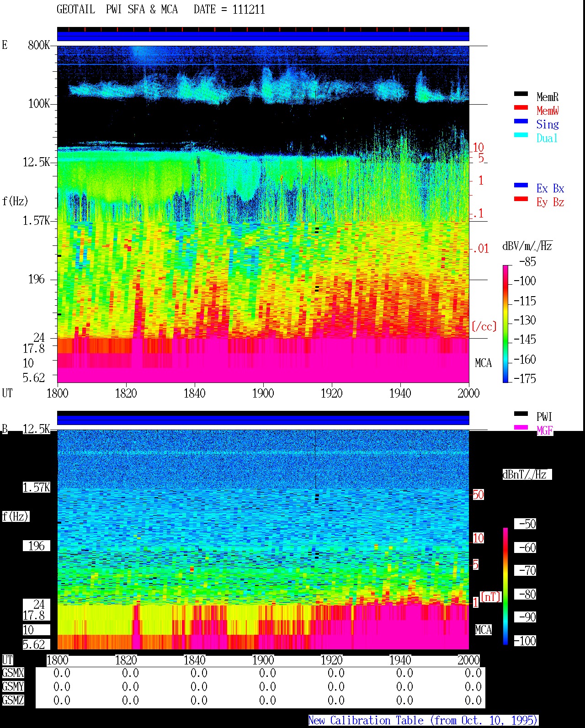Click the 1900 UT tick on upper spectrogram

click(x=263, y=393)
